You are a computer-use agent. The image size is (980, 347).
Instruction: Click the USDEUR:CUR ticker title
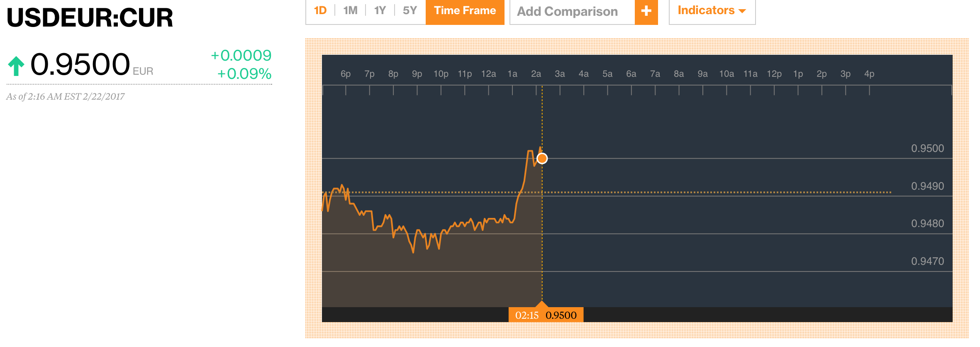pyautogui.click(x=90, y=18)
